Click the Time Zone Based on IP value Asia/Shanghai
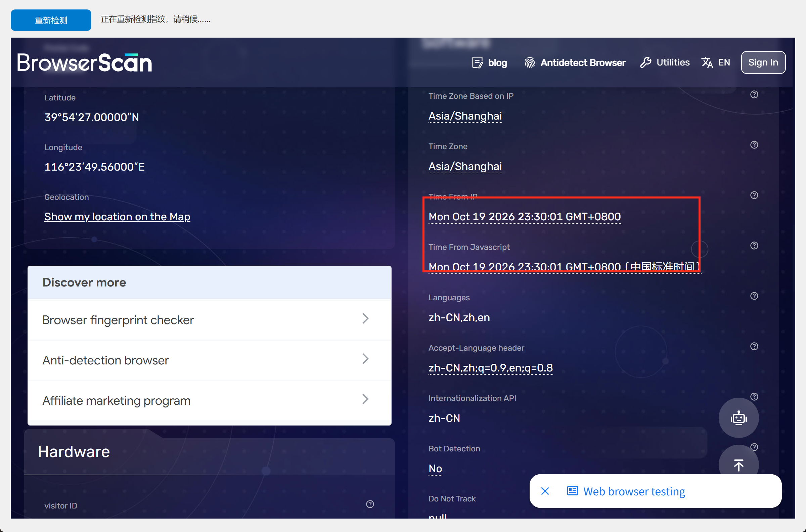The image size is (806, 532). pyautogui.click(x=465, y=116)
